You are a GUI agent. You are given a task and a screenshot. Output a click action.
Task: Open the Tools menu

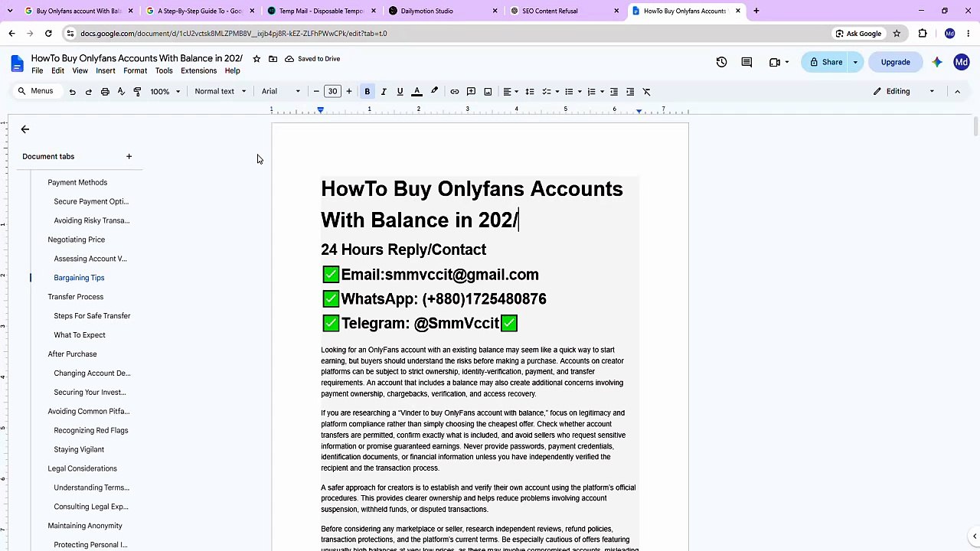tap(164, 70)
